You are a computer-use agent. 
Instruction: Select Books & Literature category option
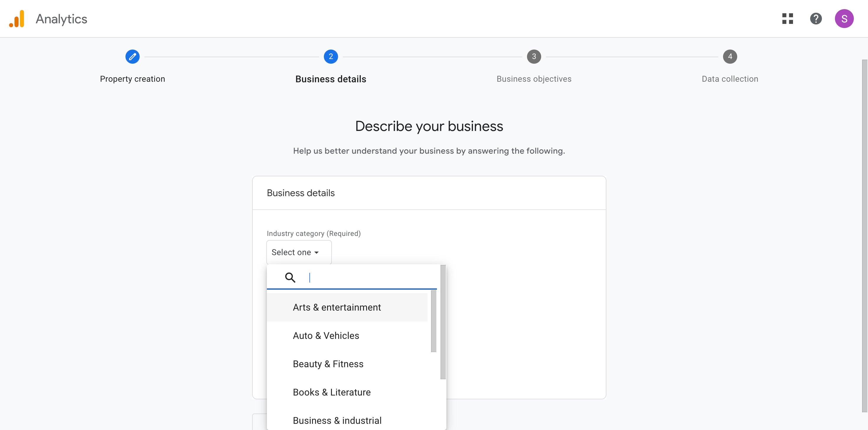click(331, 392)
